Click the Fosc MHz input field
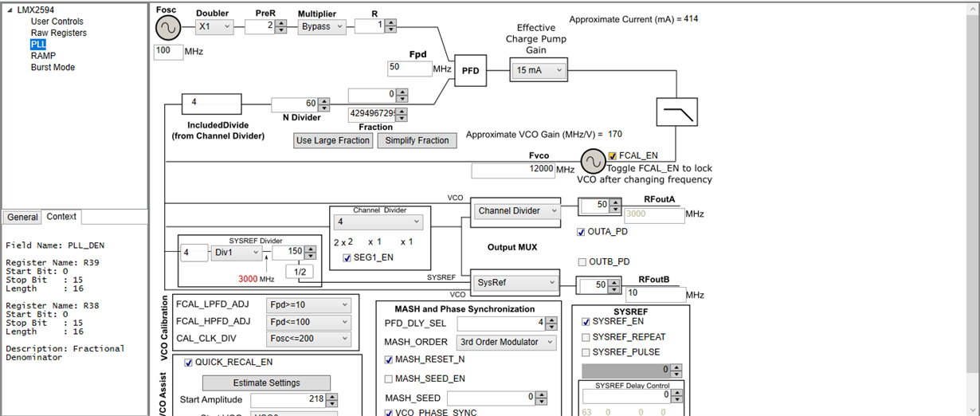The image size is (980, 416). tap(168, 51)
